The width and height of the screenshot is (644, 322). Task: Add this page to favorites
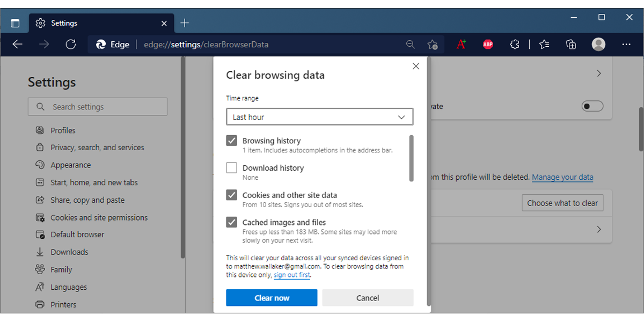pos(433,45)
